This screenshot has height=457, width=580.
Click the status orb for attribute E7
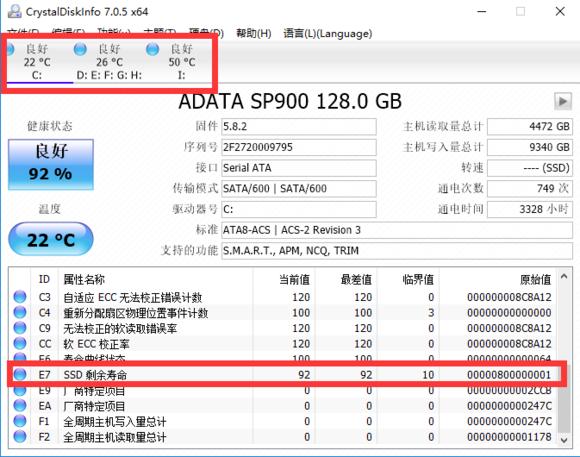[x=20, y=374]
